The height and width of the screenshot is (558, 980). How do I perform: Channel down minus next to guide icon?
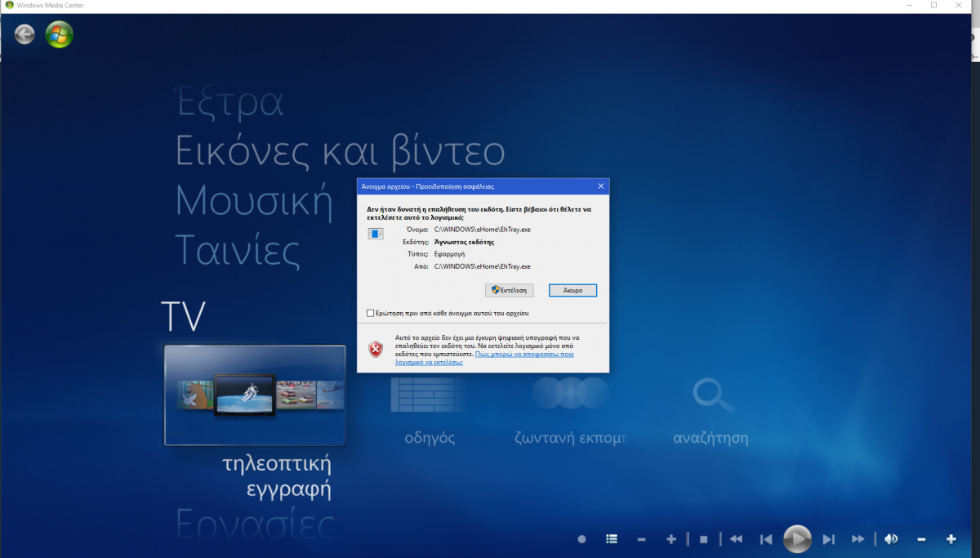coord(641,539)
